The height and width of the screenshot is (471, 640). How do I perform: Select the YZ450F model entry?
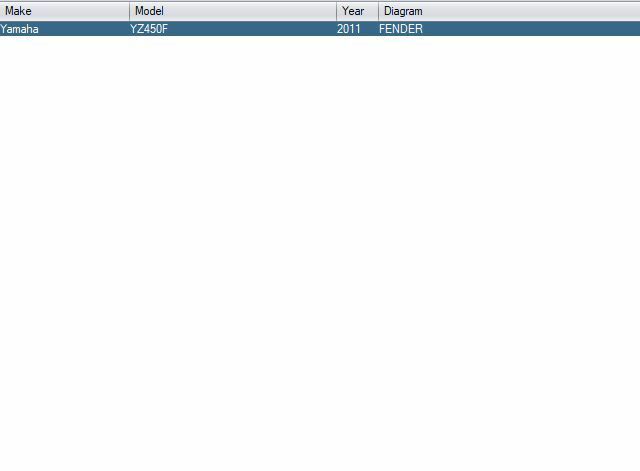[x=149, y=29]
